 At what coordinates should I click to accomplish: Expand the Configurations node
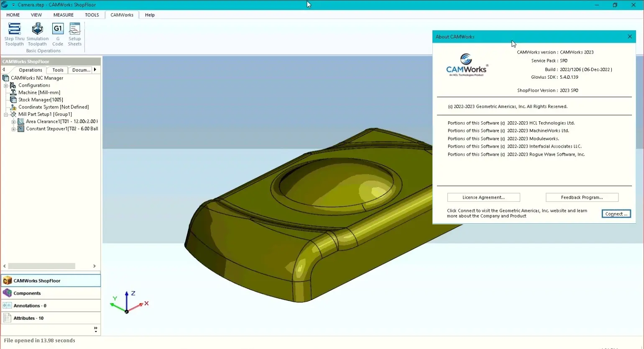coord(6,85)
